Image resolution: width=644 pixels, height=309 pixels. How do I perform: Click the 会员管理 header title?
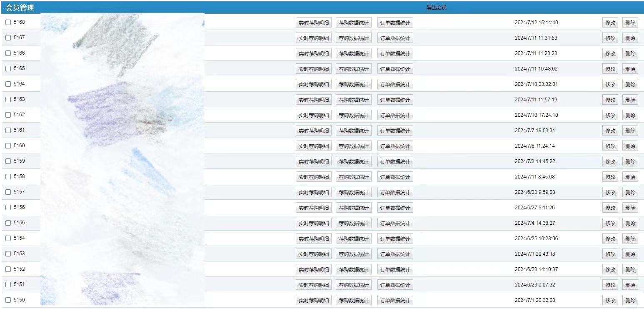20,8
